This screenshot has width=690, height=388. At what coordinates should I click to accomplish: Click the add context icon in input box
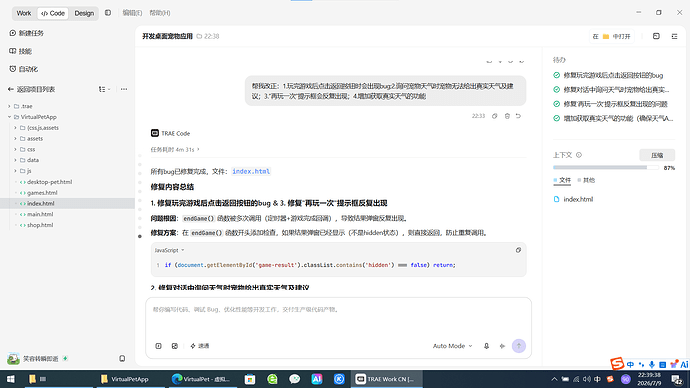click(x=158, y=346)
